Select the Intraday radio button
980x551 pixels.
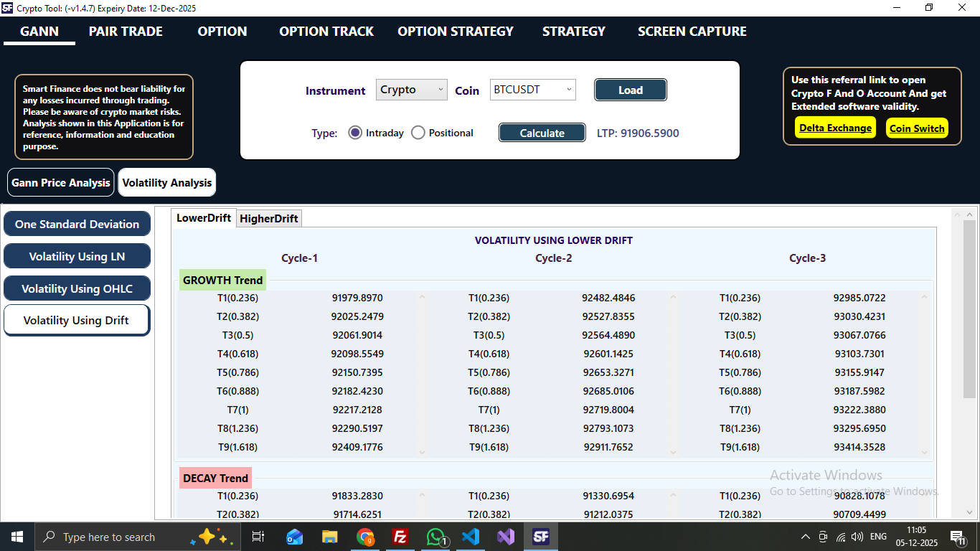[x=355, y=132]
